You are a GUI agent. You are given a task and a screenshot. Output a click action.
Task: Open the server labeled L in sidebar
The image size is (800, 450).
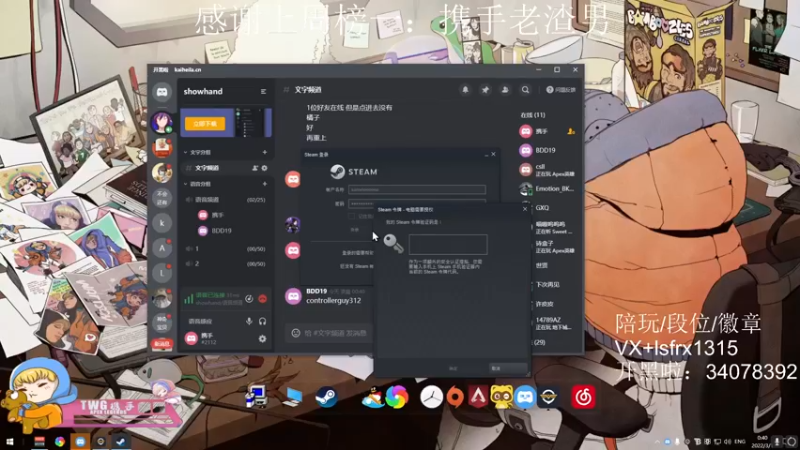click(162, 273)
